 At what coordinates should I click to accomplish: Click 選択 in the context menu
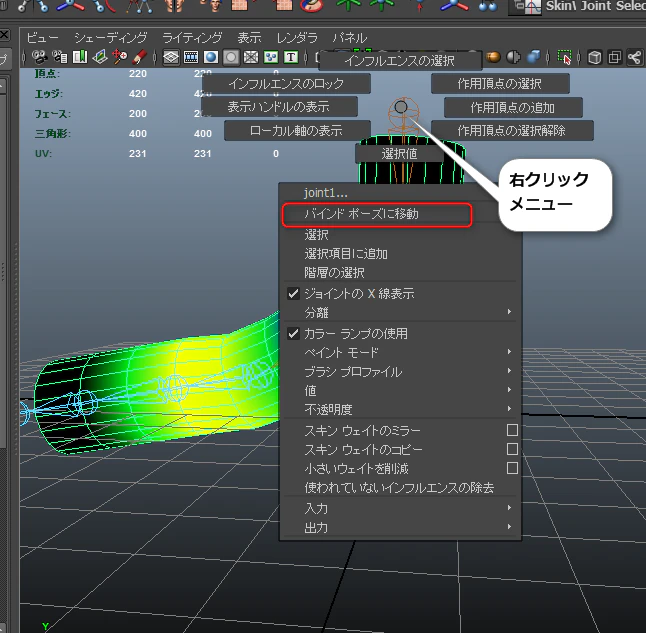point(398,235)
